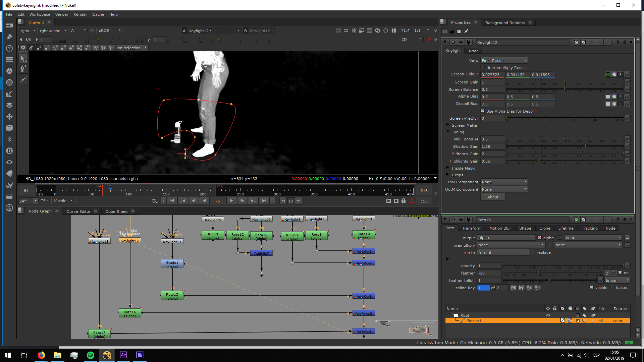Open the Transform nodes toolbar icon

point(9,117)
